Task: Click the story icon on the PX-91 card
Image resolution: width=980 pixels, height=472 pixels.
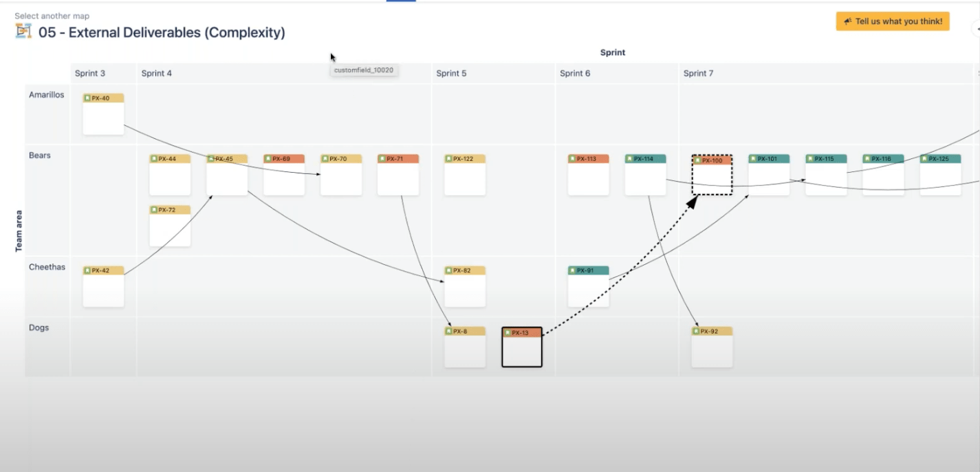Action: tap(572, 270)
